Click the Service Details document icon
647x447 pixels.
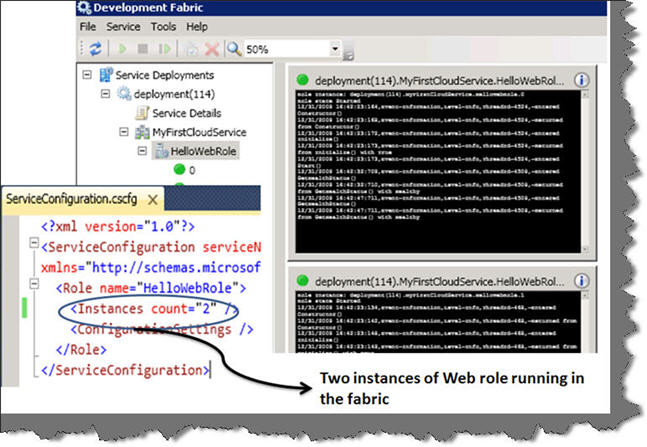pyautogui.click(x=142, y=113)
